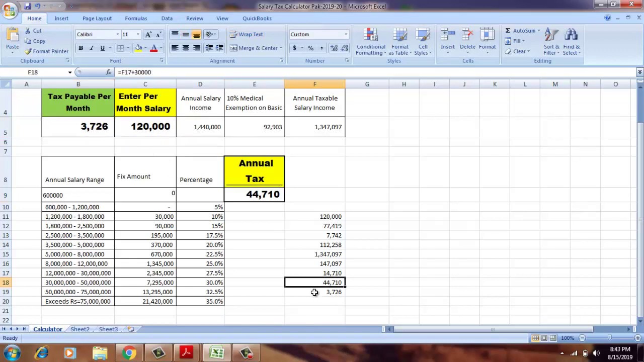Click the Office button
The width and height of the screenshot is (644, 362).
9,10
